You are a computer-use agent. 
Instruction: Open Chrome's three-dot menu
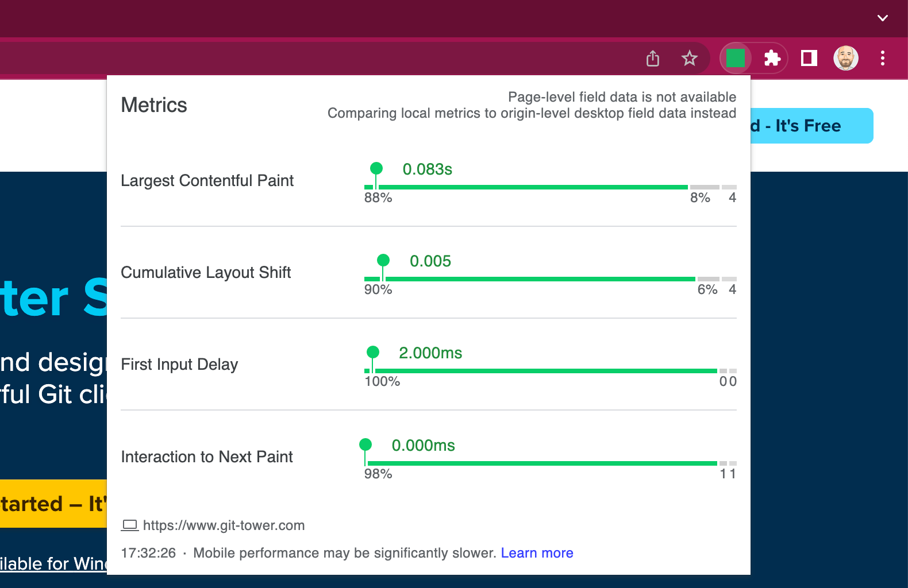[x=882, y=58]
